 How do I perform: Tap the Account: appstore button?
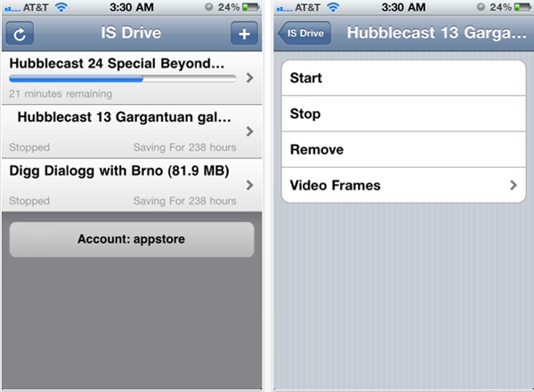pos(132,239)
